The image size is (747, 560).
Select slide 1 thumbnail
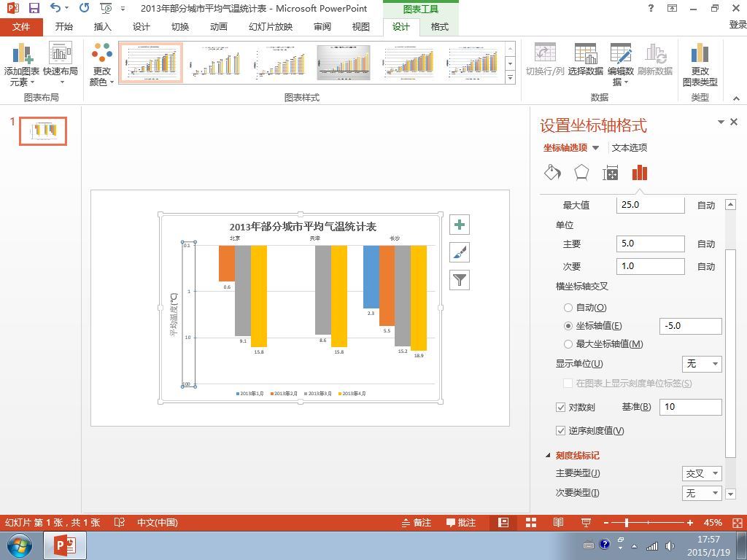pos(43,131)
